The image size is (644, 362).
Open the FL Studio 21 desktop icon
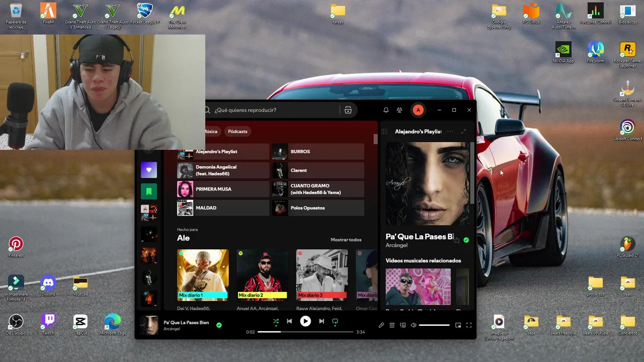click(x=627, y=247)
